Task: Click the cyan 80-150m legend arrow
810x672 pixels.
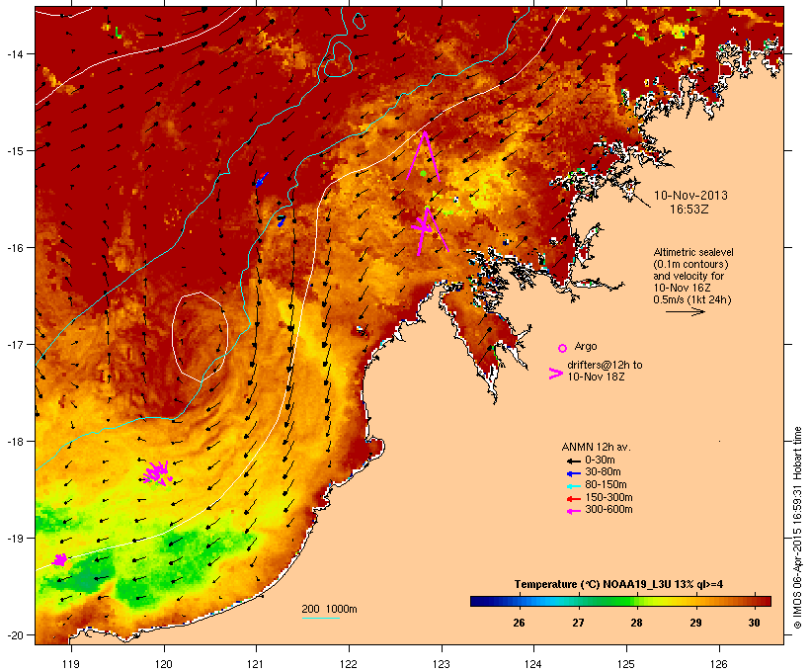Action: point(573,486)
